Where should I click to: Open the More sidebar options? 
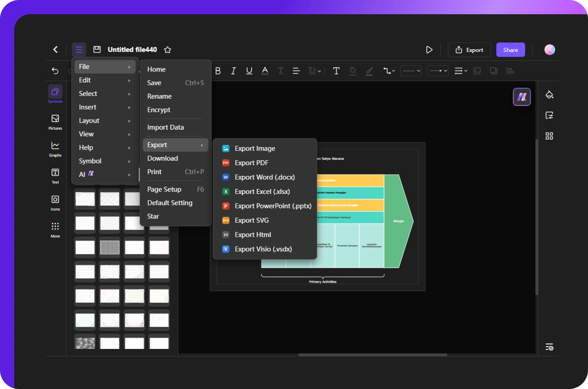pos(55,230)
